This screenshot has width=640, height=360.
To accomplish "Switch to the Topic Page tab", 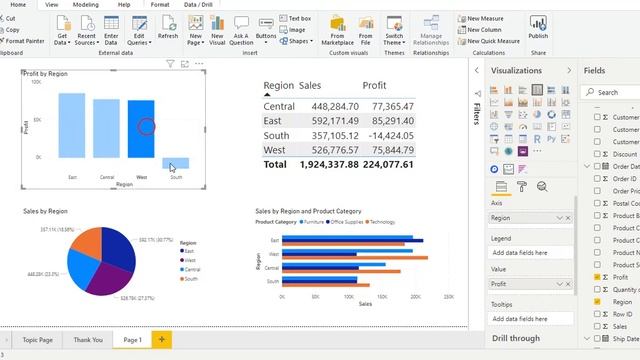I will [38, 340].
